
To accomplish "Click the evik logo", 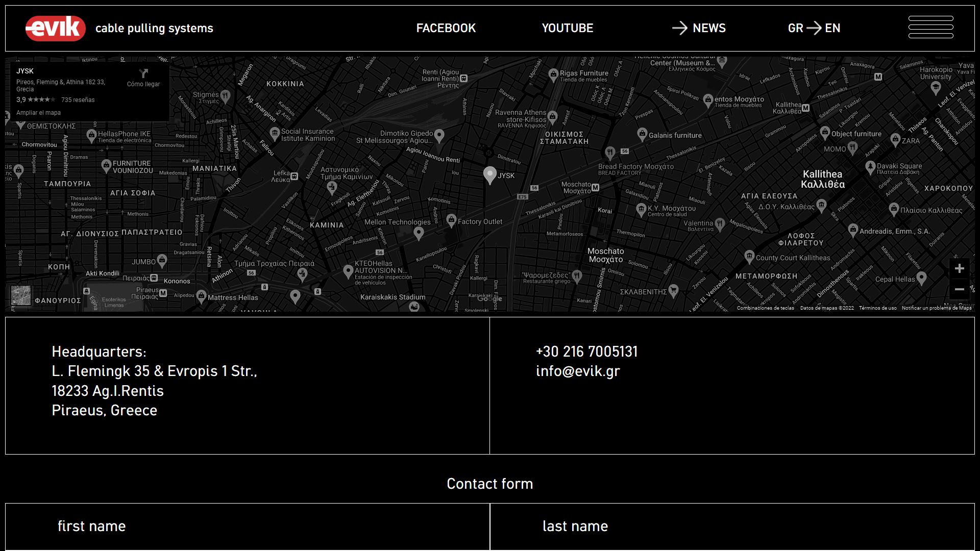I will point(56,28).
